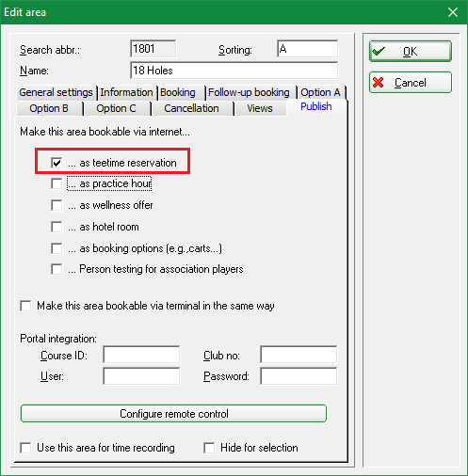Uncheck the teetime reservation checkbox
This screenshot has width=468, height=476.
pyautogui.click(x=56, y=163)
